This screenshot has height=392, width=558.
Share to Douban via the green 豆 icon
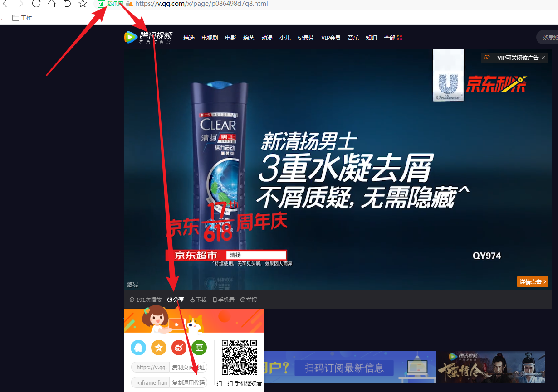199,348
